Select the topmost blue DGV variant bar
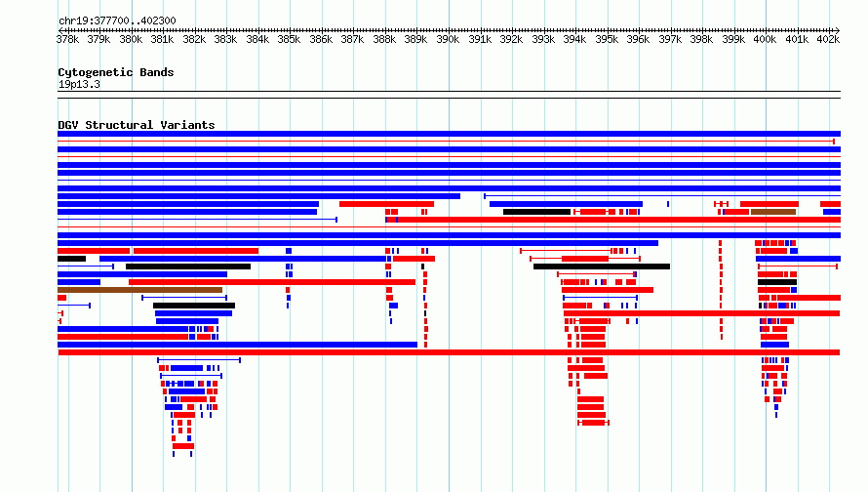Viewport: 868px width, 492px height. [x=449, y=134]
